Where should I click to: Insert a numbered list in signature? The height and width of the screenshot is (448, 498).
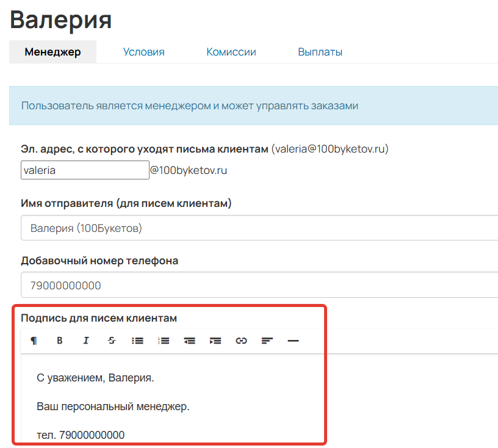tap(164, 341)
